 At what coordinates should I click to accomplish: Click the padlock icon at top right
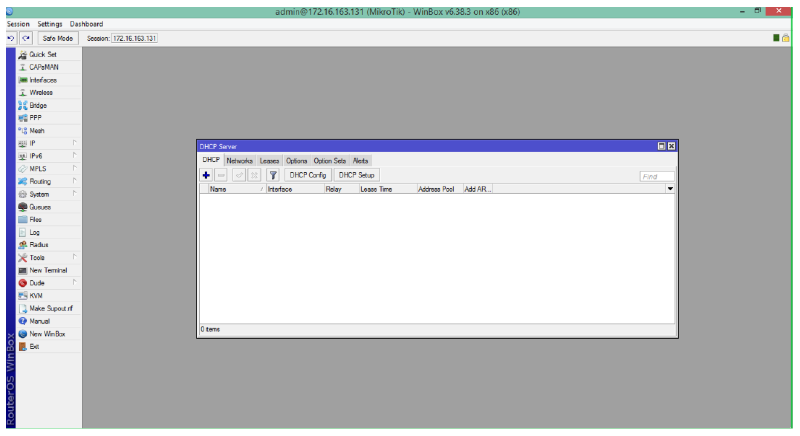[x=786, y=38]
